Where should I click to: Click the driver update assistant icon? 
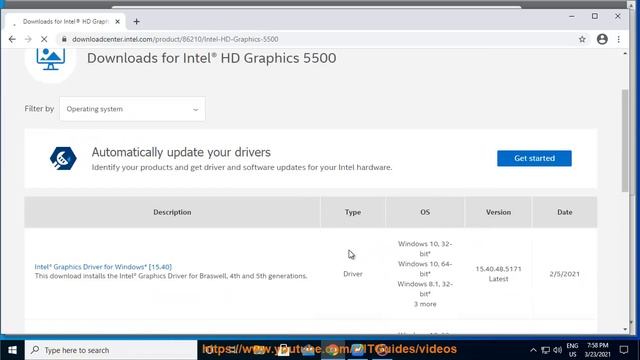tap(63, 158)
